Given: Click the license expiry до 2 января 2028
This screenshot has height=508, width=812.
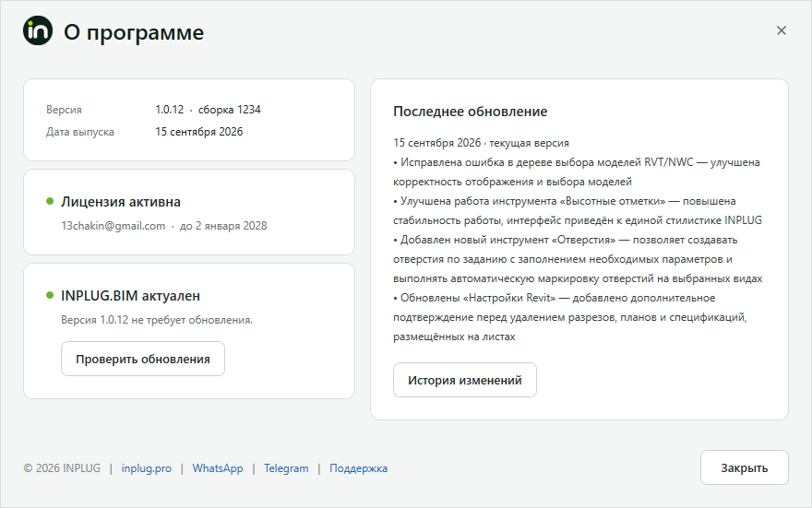Looking at the screenshot, I should [x=223, y=226].
